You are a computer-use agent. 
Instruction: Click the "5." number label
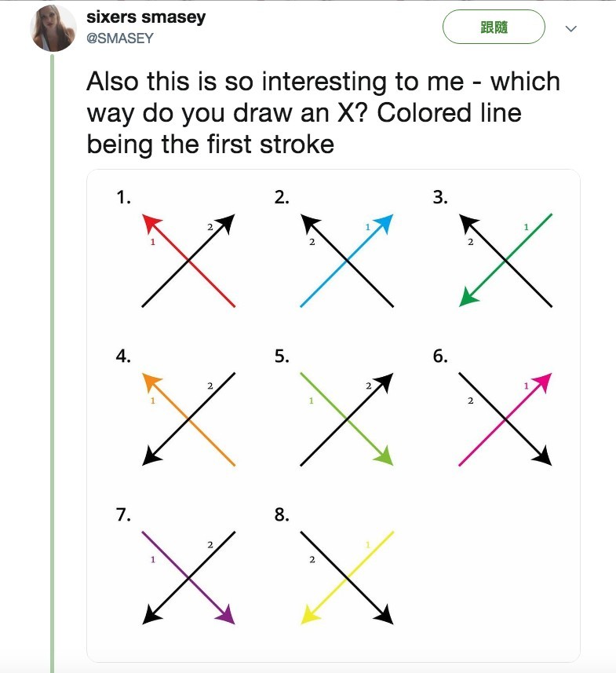(282, 356)
